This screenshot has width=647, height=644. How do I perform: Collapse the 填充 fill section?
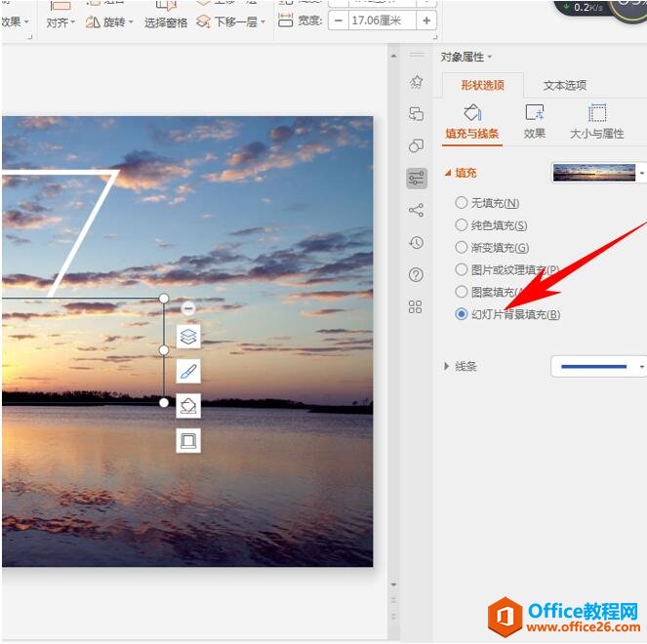(448, 173)
